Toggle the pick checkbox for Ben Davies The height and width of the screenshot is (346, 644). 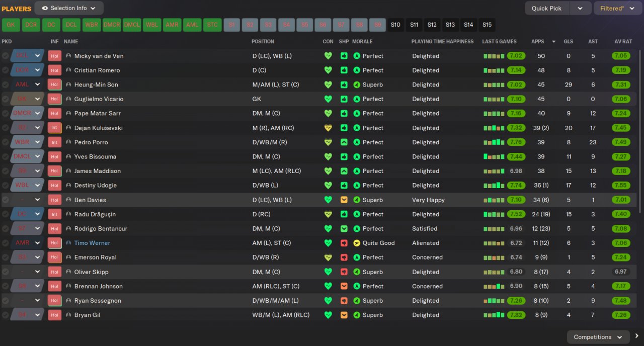[x=5, y=200]
